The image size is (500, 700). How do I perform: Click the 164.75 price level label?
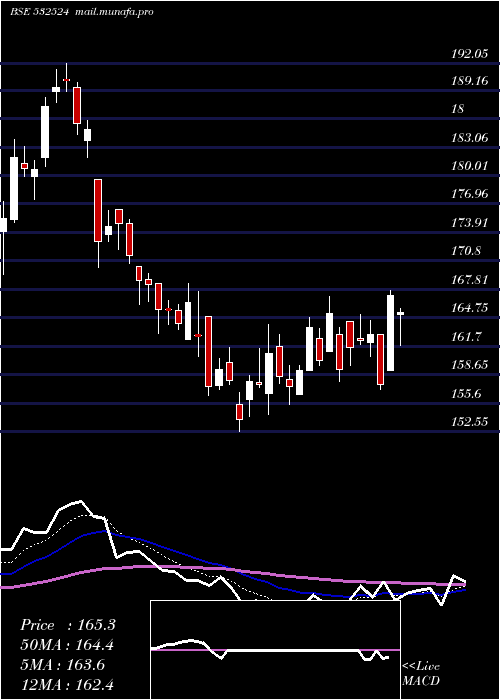click(x=470, y=308)
